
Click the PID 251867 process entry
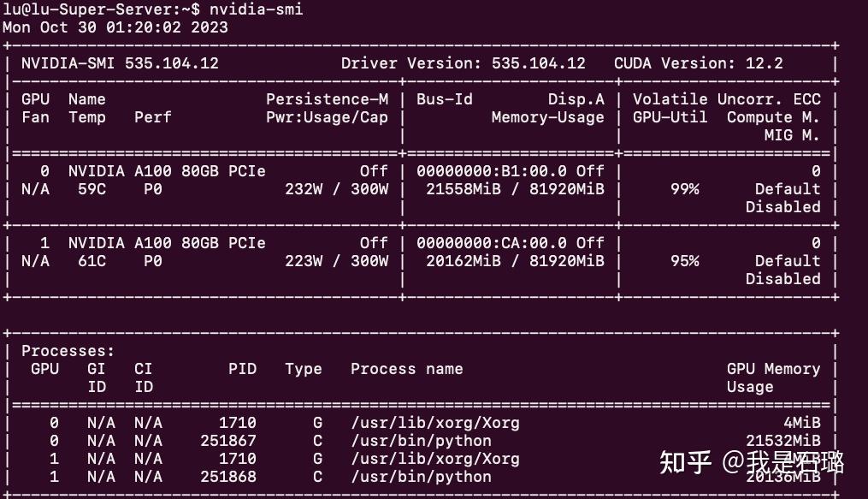227,441
